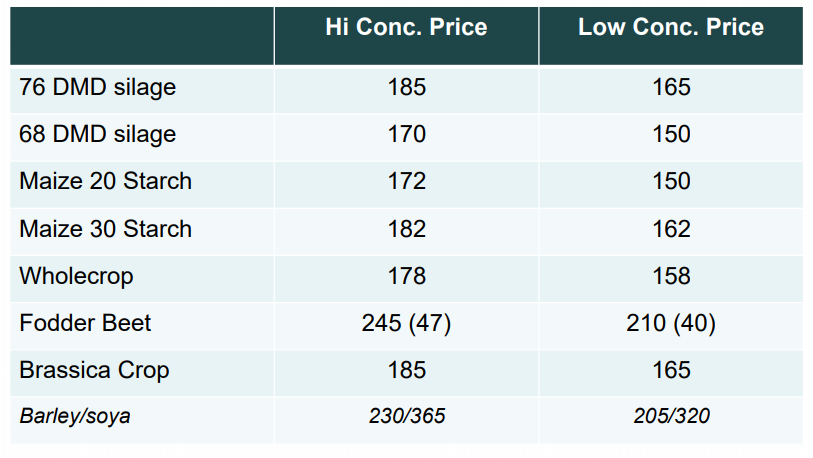This screenshot has height=458, width=813.
Task: Click the Low Conc. Price column header
Action: point(670,28)
